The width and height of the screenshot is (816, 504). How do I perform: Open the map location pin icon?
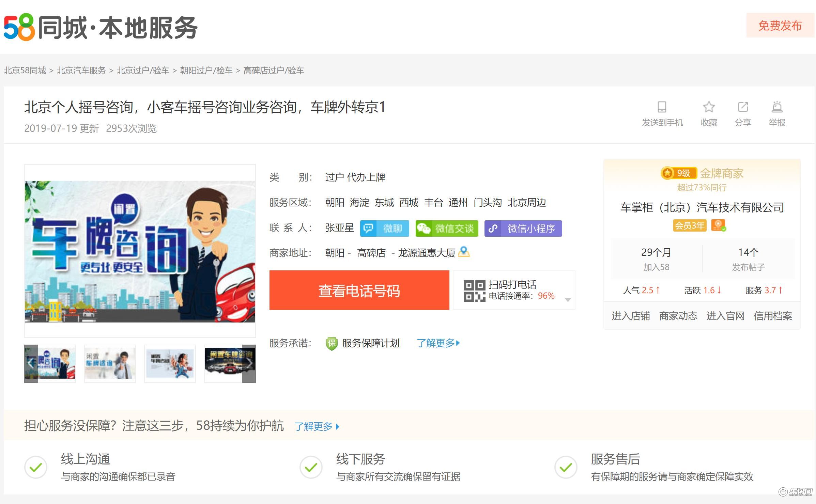(464, 252)
